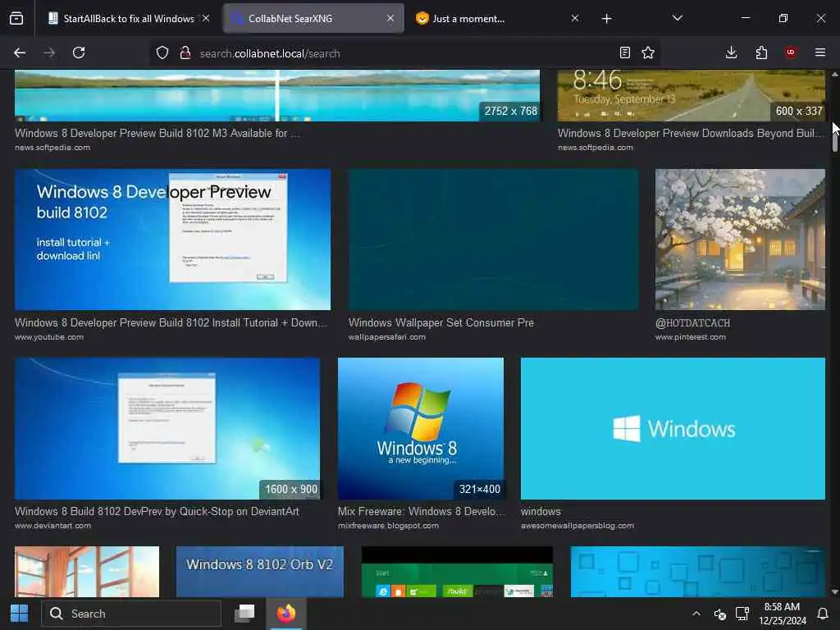Click the www.youtube.com source text

point(49,337)
